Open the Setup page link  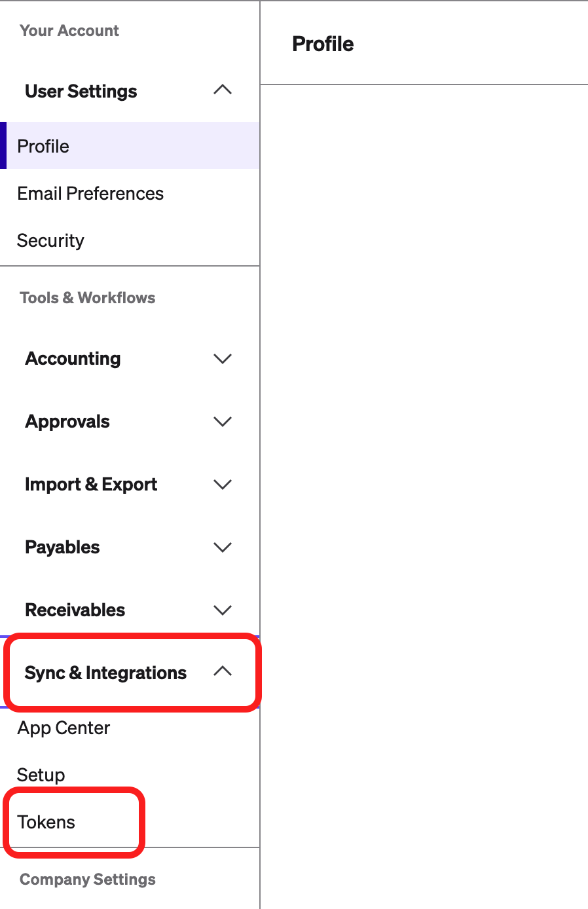(x=41, y=775)
